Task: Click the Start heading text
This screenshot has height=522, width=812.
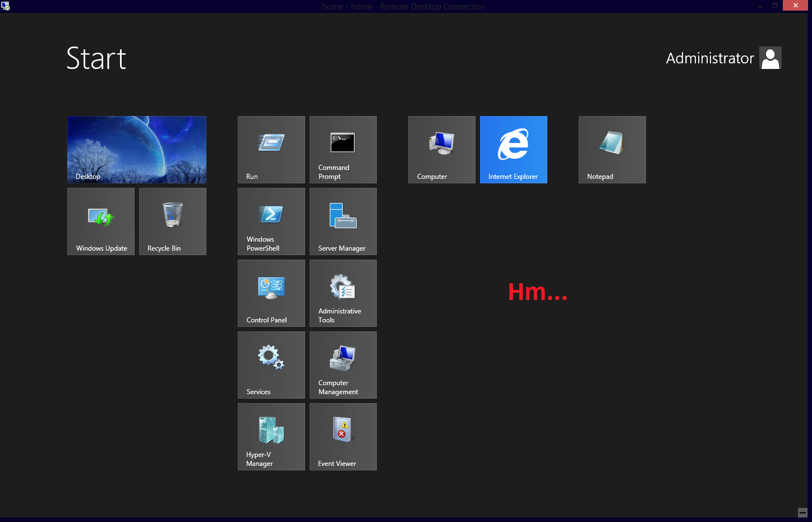Action: [96, 58]
